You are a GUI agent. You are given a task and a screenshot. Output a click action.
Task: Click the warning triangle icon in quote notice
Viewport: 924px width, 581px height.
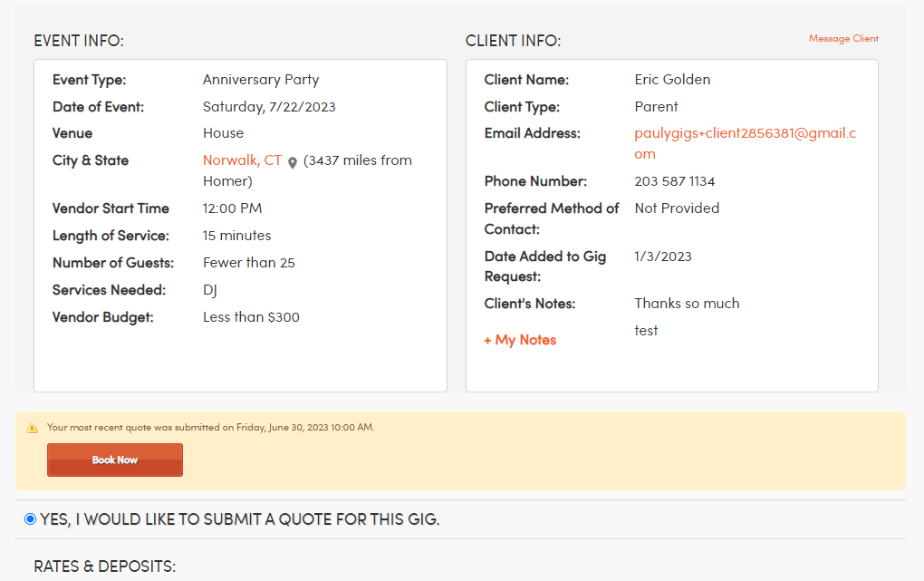pyautogui.click(x=32, y=428)
